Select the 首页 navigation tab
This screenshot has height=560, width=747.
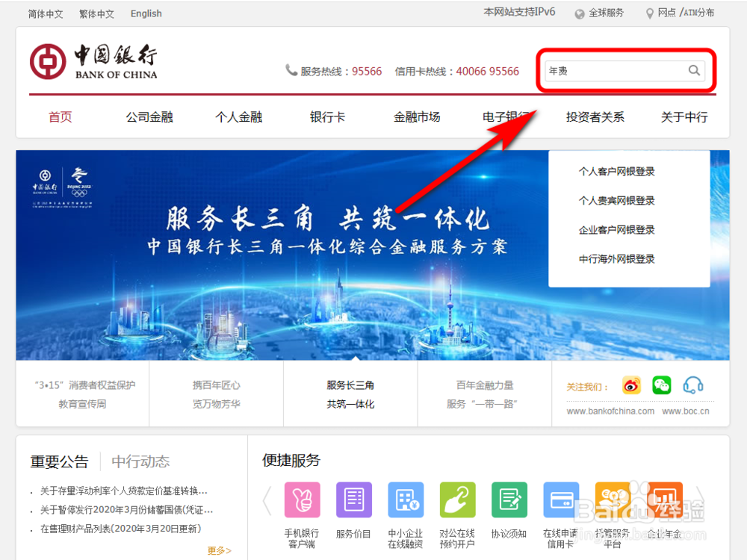pos(61,116)
